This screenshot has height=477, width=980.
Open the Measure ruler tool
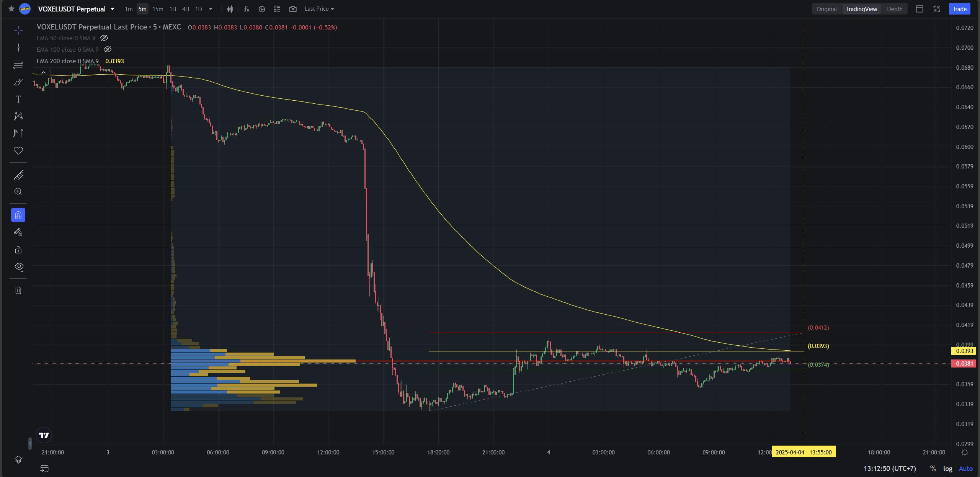point(18,175)
